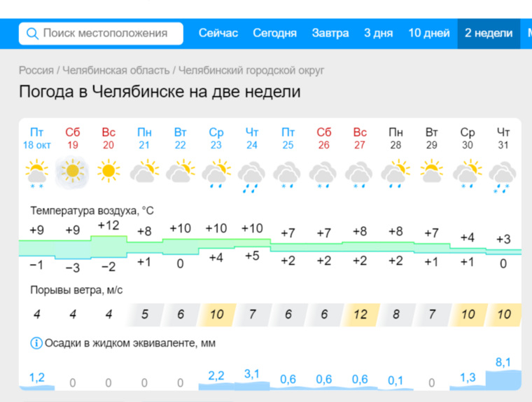
Task: Click the +12 maximum temperature value
Action: coord(108,226)
